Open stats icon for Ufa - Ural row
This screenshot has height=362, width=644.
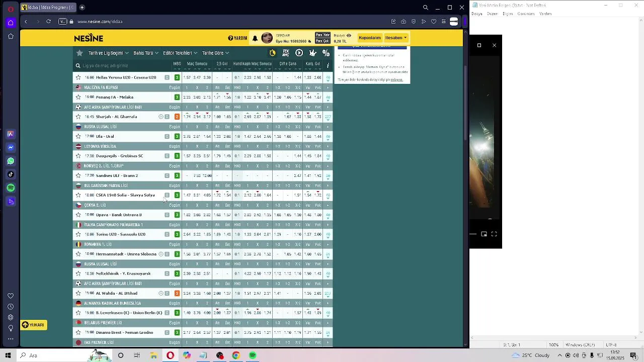click(167, 136)
